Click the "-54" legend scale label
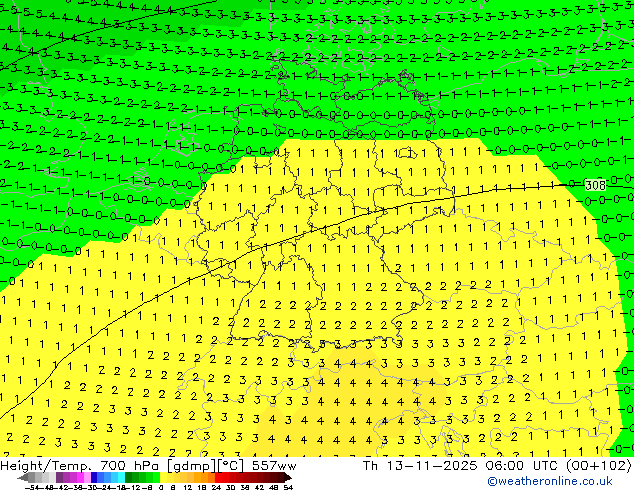The image size is (634, 490). tap(31, 487)
